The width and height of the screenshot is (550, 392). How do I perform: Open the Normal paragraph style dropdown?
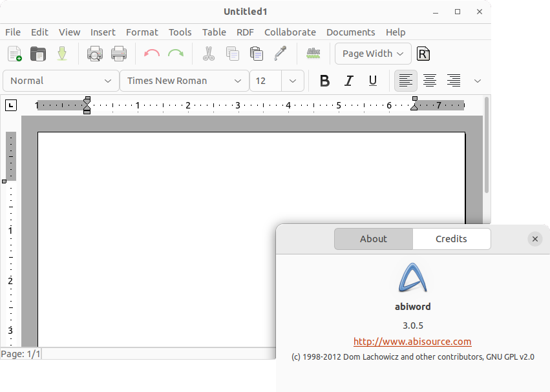61,81
